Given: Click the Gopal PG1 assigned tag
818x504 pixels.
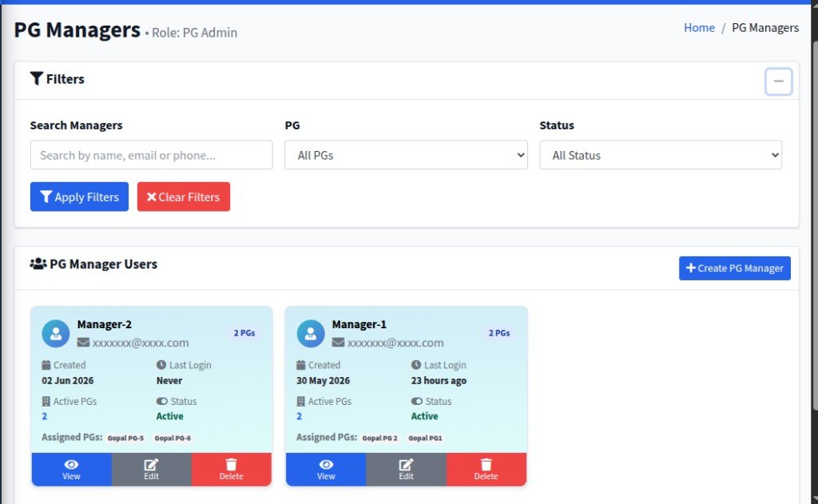Looking at the screenshot, I should point(425,439).
